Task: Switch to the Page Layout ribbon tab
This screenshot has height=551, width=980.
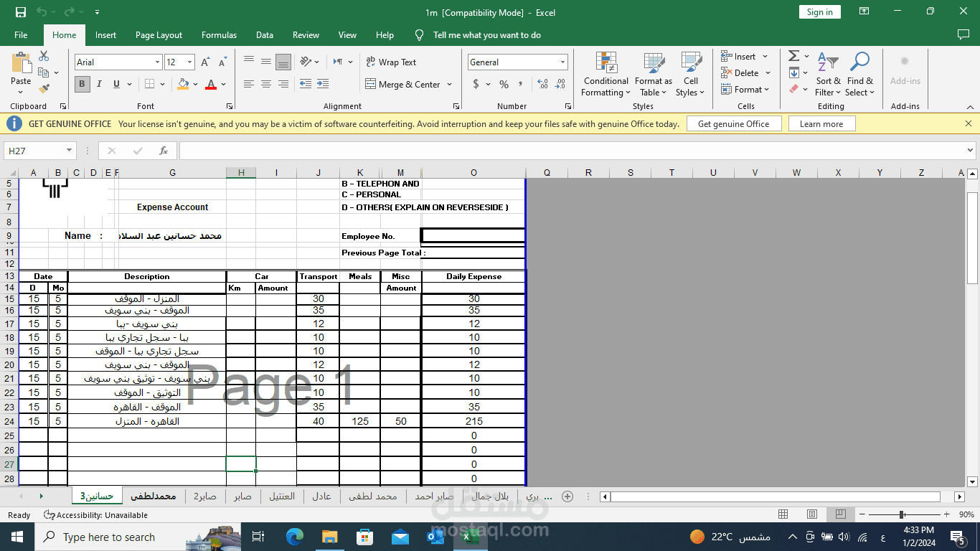Action: point(159,34)
